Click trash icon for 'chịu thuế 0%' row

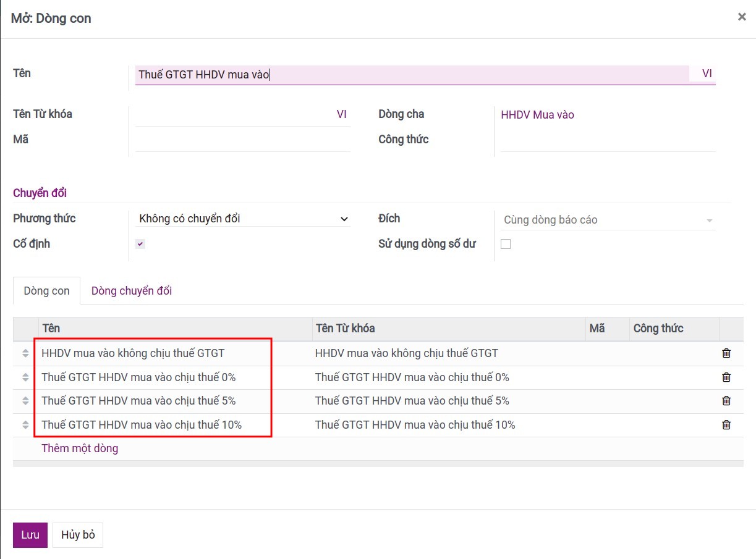pos(726,377)
